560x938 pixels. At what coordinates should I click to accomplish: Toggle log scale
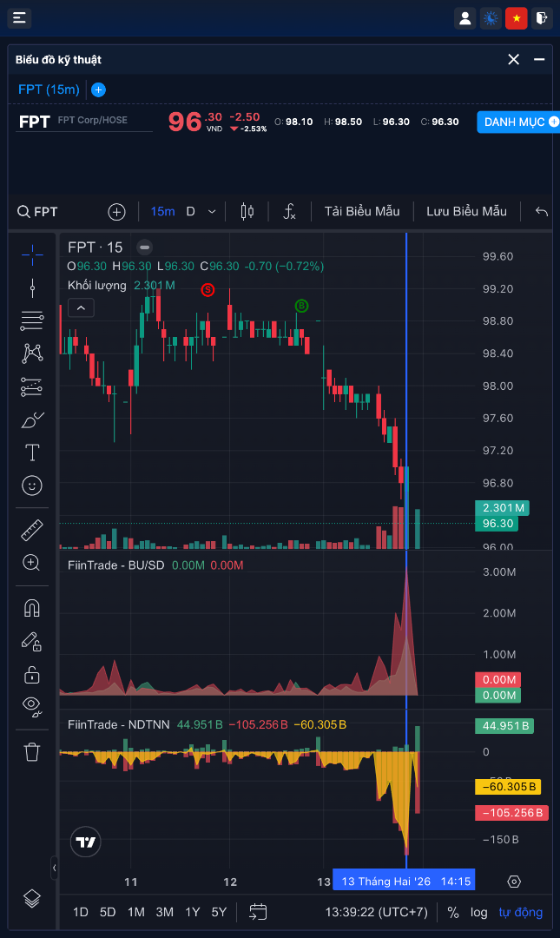[478, 912]
